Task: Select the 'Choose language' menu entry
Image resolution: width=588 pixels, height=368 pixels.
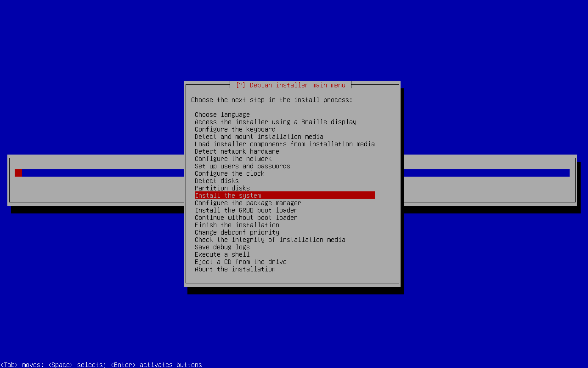Action: tap(222, 115)
